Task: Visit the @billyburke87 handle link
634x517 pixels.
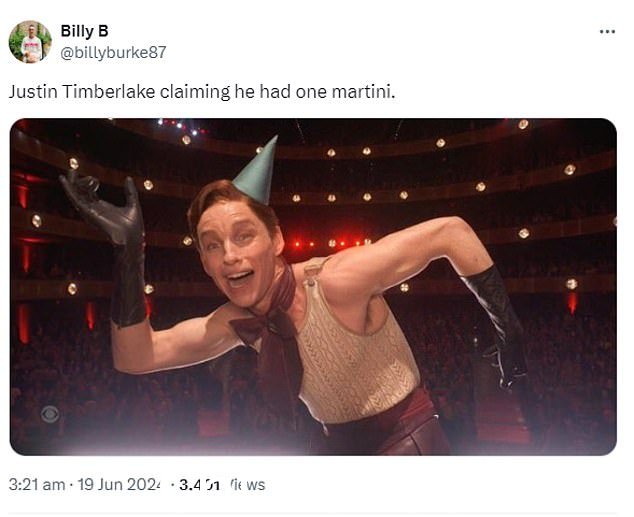Action: pyautogui.click(x=113, y=52)
